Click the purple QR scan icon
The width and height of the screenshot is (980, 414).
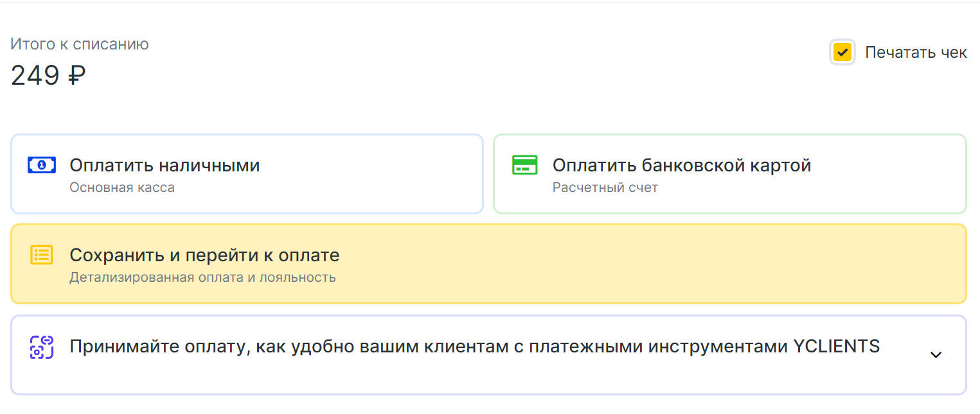point(42,347)
